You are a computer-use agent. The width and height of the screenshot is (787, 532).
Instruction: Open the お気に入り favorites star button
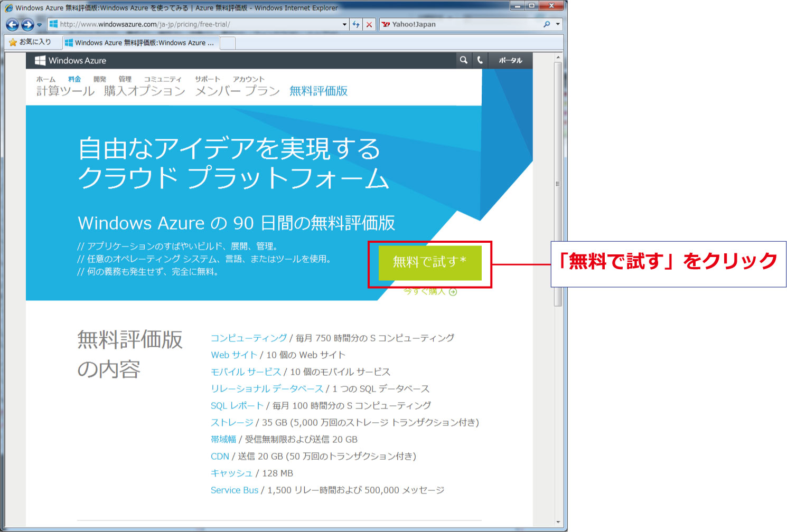coord(30,42)
